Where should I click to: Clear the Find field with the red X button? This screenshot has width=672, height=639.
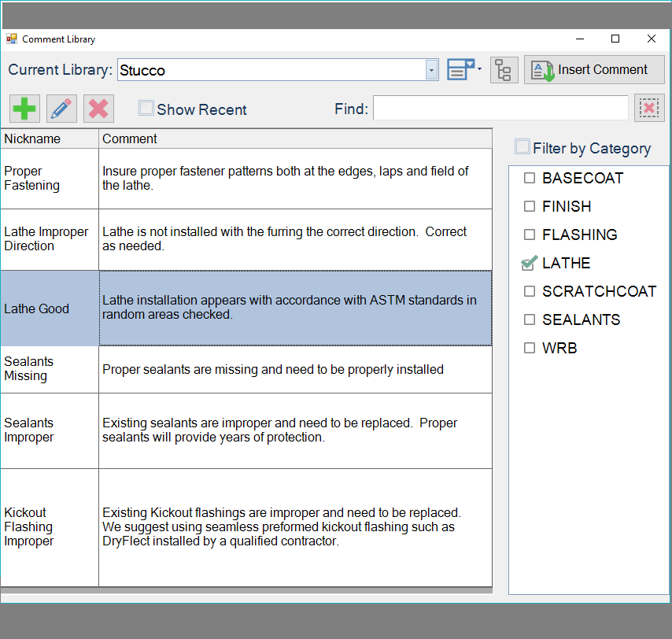pos(649,108)
